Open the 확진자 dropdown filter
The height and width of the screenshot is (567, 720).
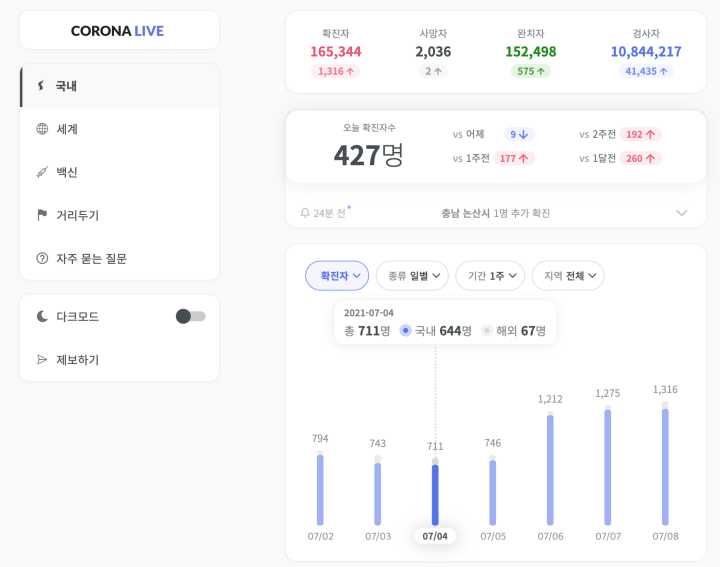[337, 275]
